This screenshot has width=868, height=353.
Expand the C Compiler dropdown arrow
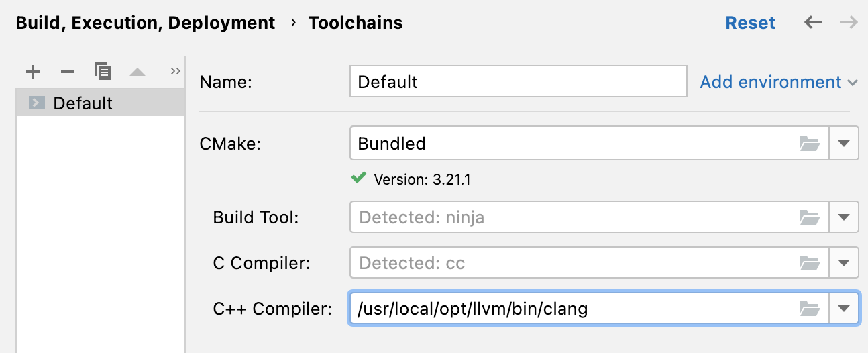click(844, 263)
